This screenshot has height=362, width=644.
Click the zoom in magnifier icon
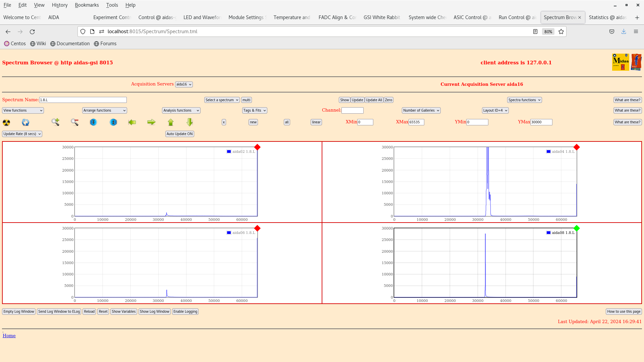click(55, 122)
